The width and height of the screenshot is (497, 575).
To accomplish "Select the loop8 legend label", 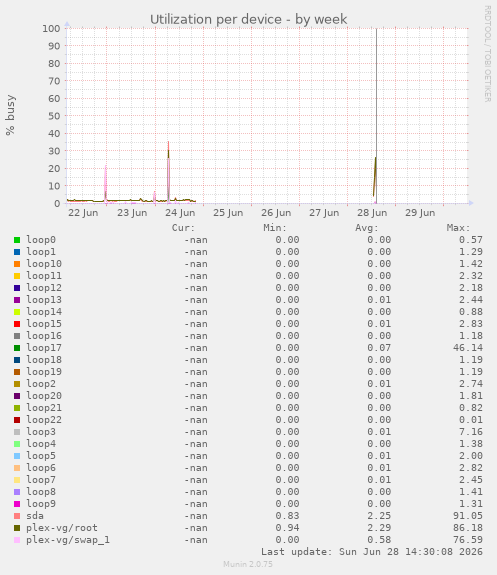I will click(41, 492).
